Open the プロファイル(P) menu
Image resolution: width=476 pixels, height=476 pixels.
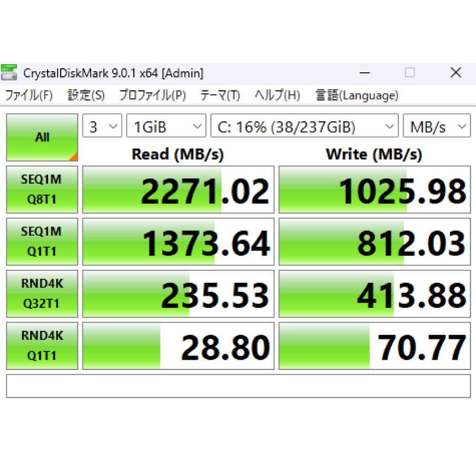pos(152,95)
